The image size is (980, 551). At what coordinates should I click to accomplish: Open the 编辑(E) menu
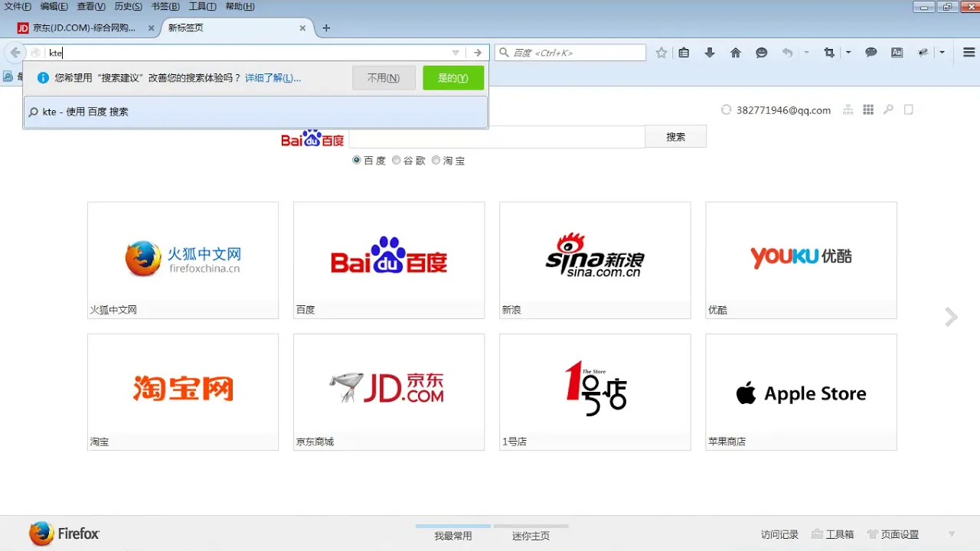54,6
